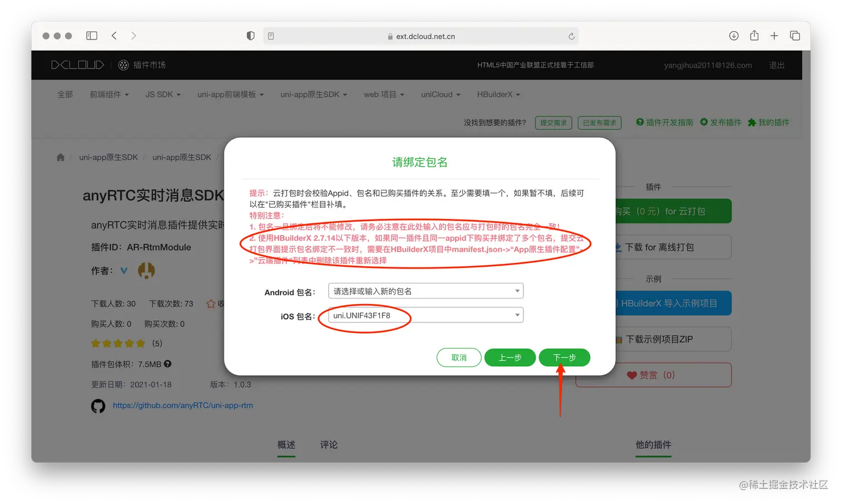This screenshot has width=842, height=504.
Task: Click the 发布插件 plus icon
Action: point(703,123)
